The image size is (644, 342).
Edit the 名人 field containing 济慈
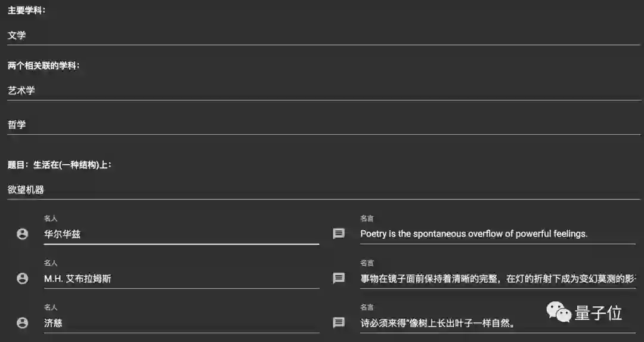tap(181, 323)
